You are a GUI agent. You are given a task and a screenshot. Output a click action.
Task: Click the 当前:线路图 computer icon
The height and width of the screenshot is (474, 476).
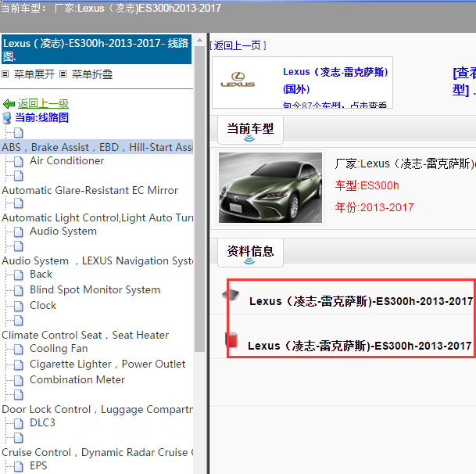point(7,118)
